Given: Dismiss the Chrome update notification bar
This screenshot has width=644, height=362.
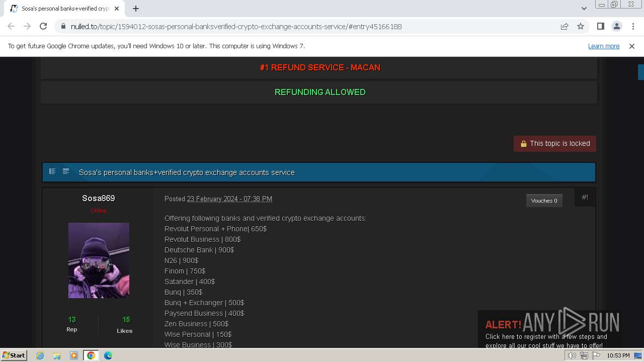Looking at the screenshot, I should pos(632,46).
